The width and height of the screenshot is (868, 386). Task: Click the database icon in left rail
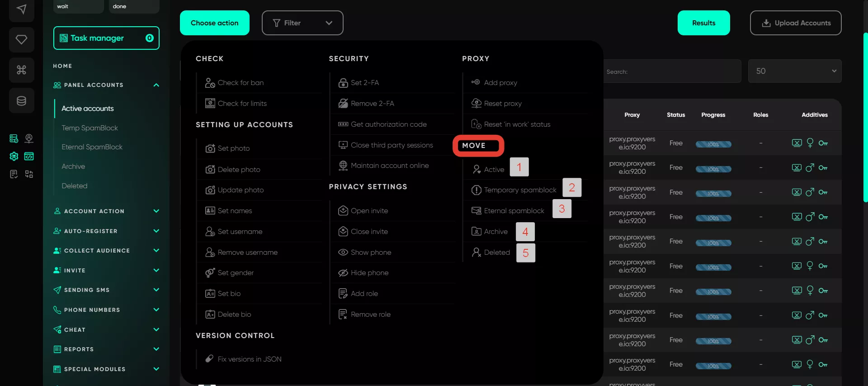click(21, 100)
